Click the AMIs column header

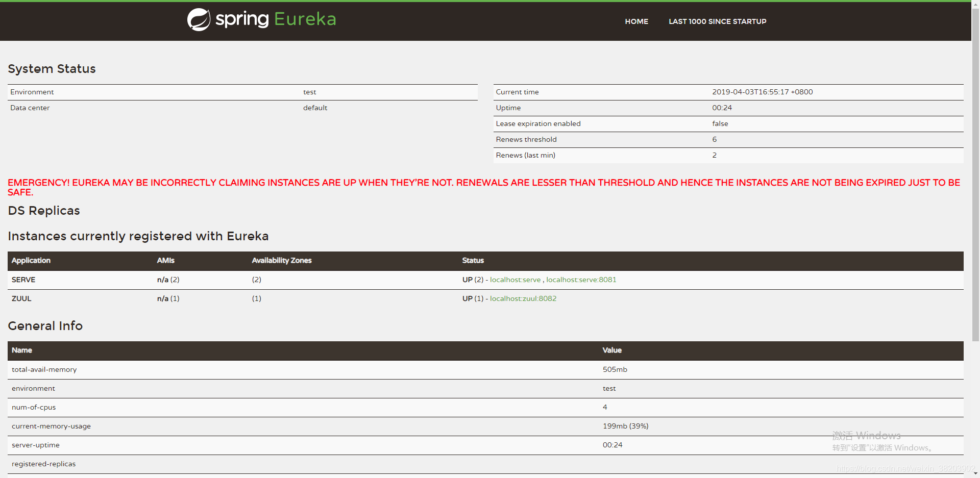click(165, 260)
